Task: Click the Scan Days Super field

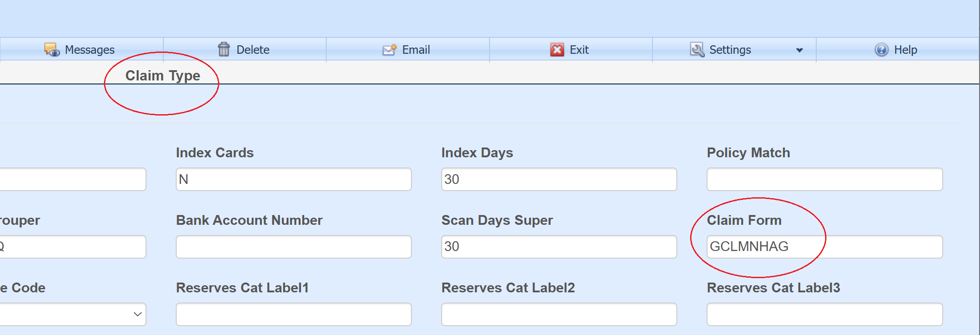Action: [x=559, y=247]
